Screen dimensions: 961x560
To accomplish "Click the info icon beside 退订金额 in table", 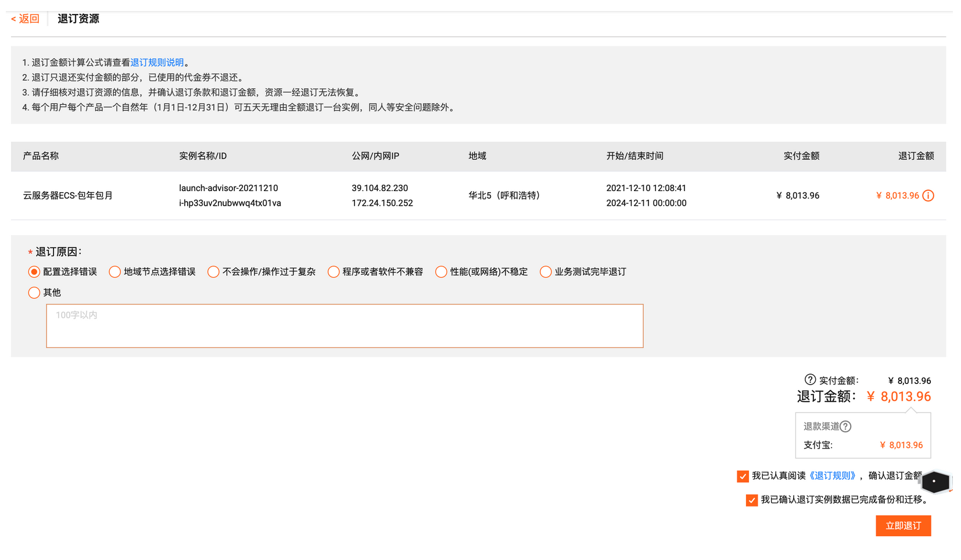I will coord(928,196).
